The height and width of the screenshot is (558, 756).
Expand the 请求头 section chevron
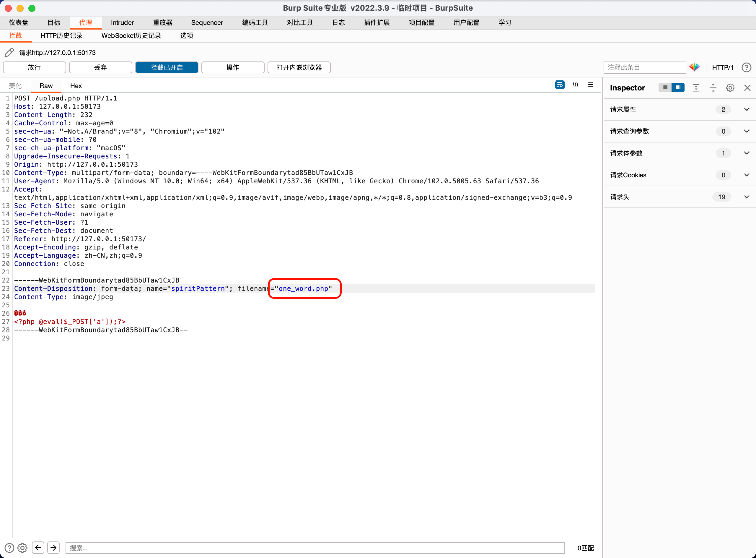tap(747, 197)
